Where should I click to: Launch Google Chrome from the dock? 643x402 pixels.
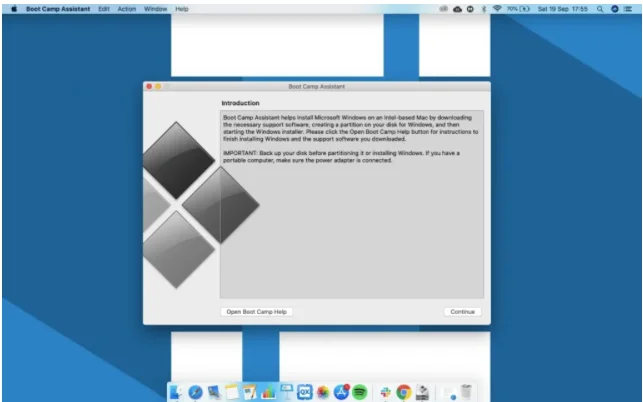(404, 391)
